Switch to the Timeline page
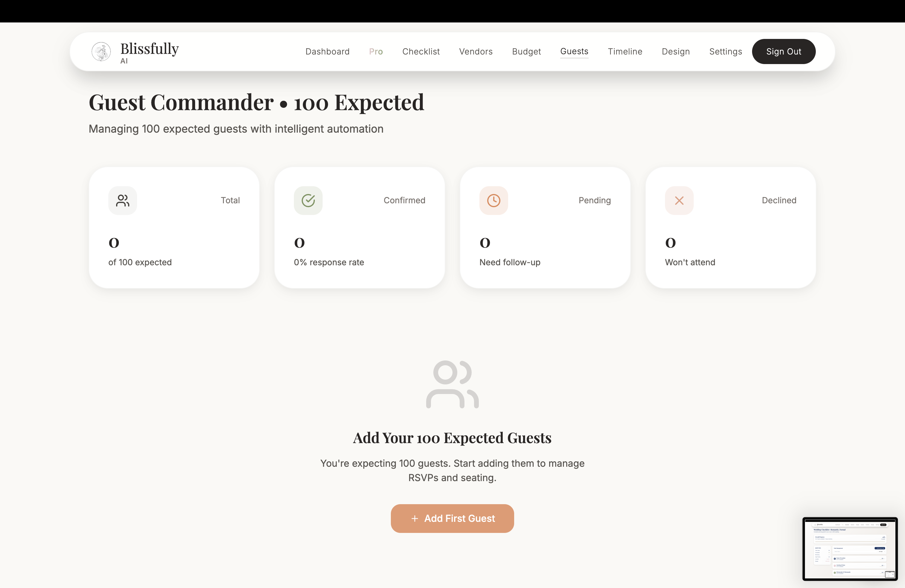This screenshot has width=905, height=588. coord(625,51)
